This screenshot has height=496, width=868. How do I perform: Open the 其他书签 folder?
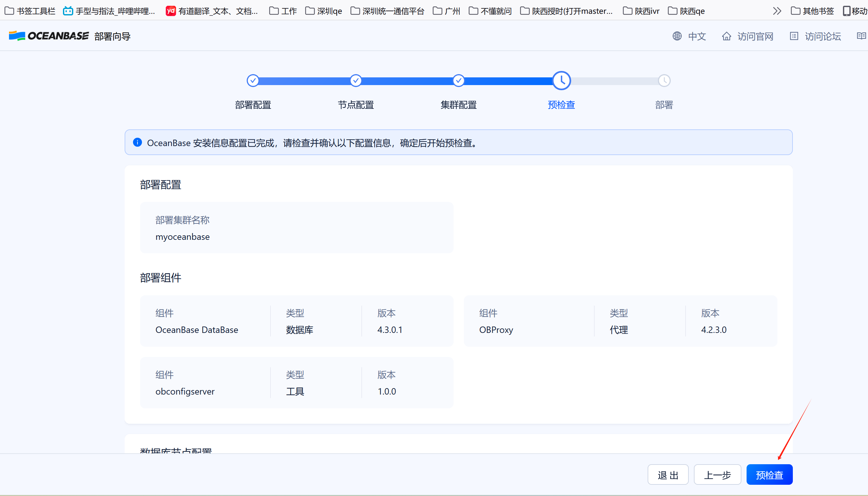click(812, 11)
